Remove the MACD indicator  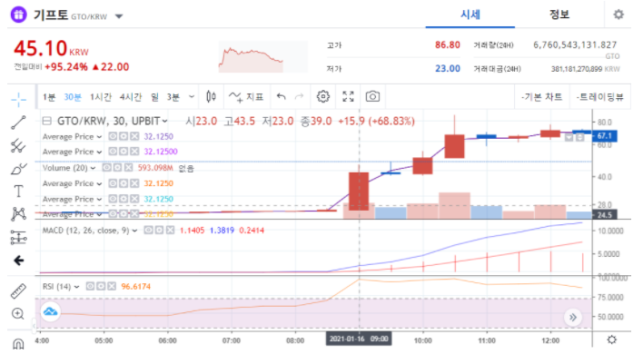pos(170,231)
